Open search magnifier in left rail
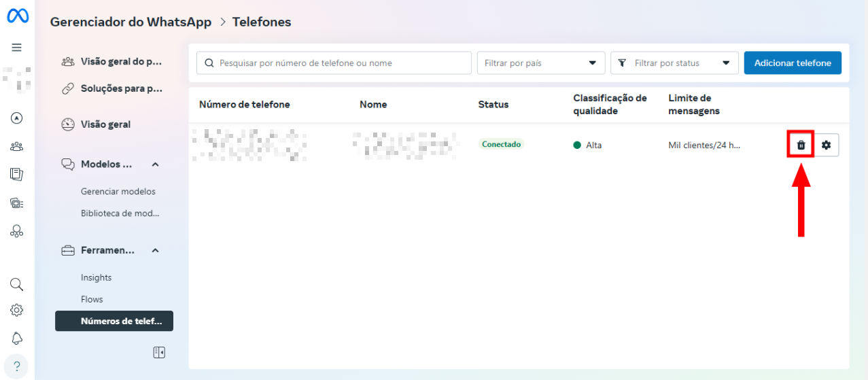The image size is (868, 380). point(17,284)
